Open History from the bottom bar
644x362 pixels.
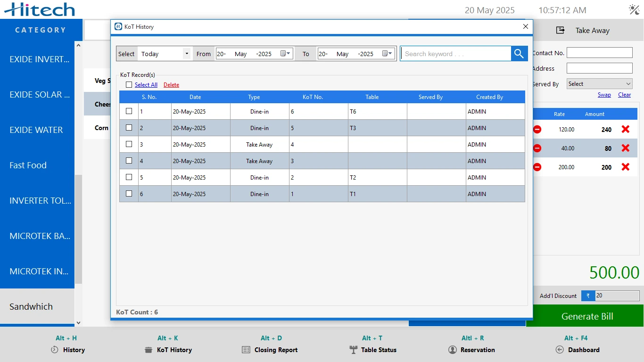(67, 350)
